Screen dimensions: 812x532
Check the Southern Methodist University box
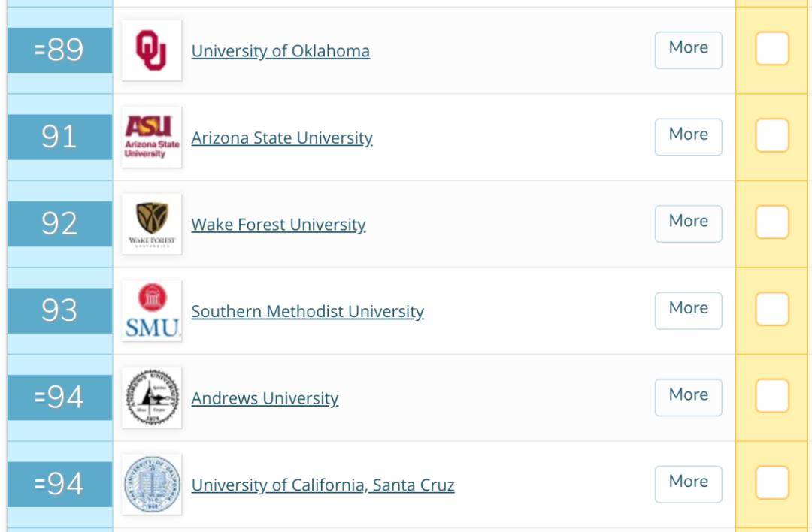(x=771, y=310)
